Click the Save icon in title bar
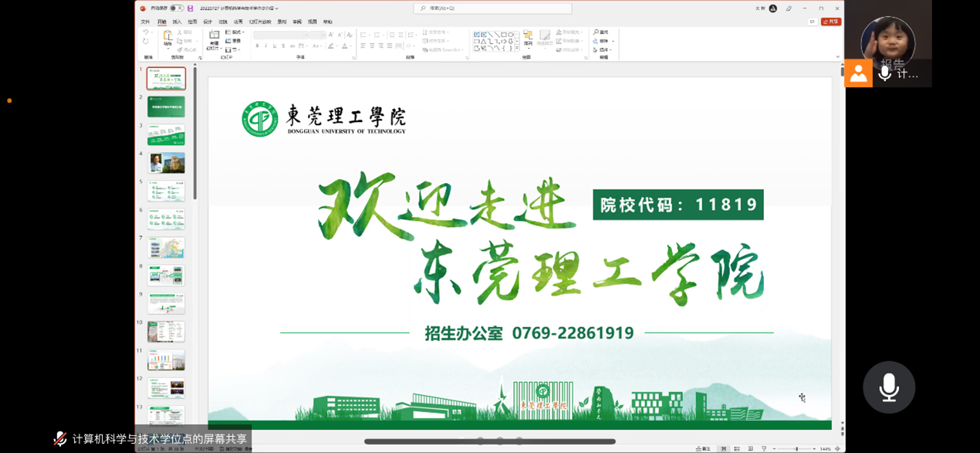 190,8
